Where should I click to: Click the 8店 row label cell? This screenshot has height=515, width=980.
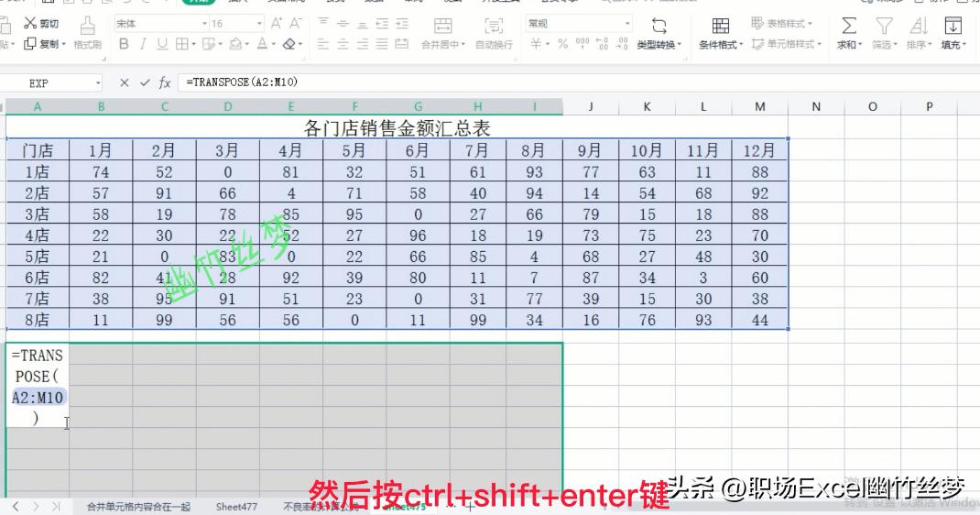pos(38,320)
